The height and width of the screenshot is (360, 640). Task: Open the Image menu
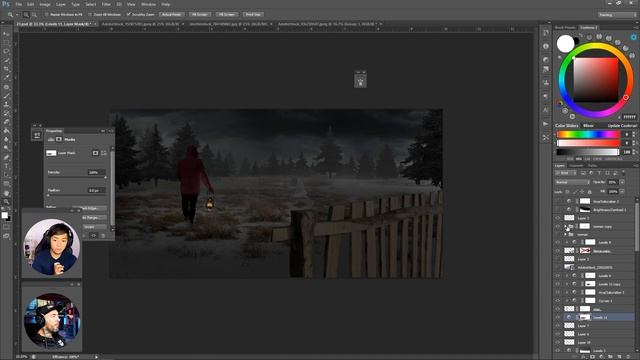45,4
